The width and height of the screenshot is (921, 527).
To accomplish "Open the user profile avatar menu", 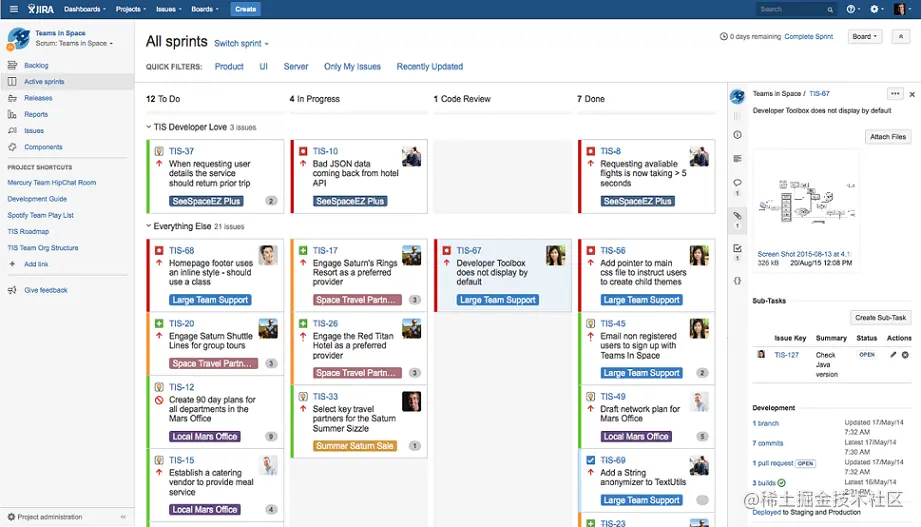I will (900, 9).
